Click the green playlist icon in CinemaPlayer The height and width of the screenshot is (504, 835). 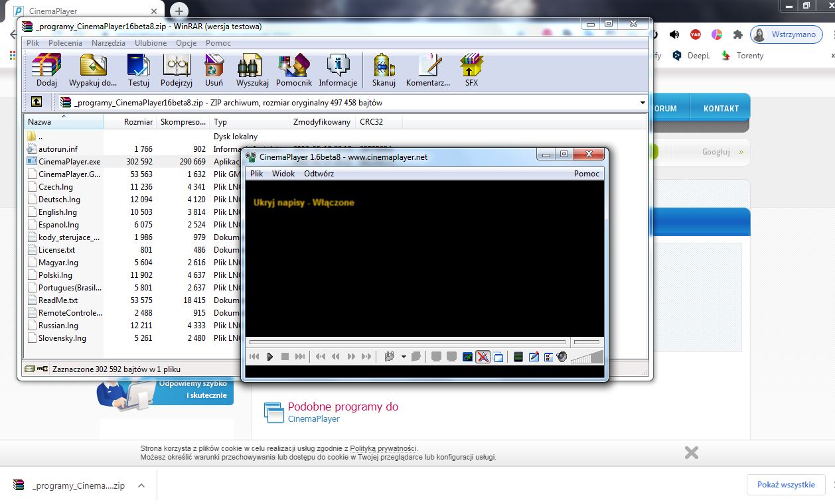[518, 357]
